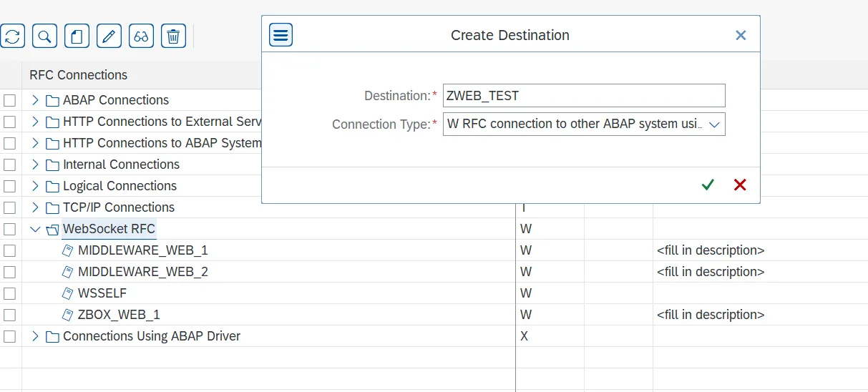Screen dimensions: 868x392
Task: Click the Connections Using ABAP Driver folder icon
Action: (52, 336)
